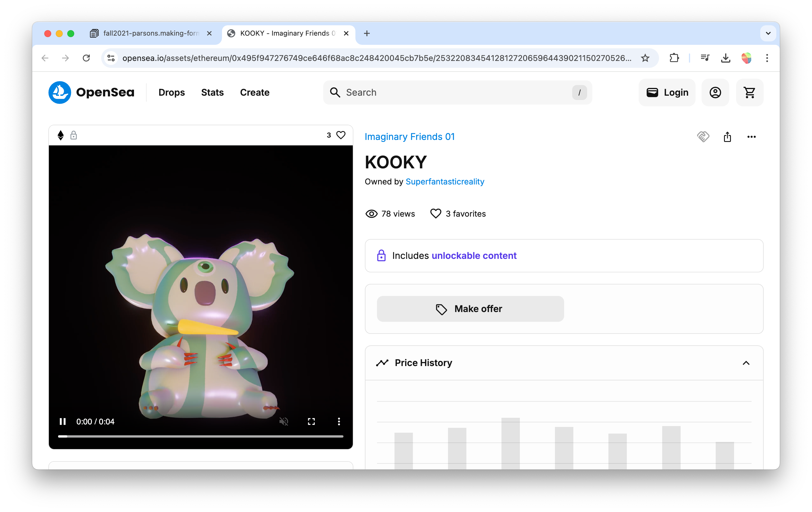
Task: Open owner Superfantasticreality profile
Action: click(445, 182)
